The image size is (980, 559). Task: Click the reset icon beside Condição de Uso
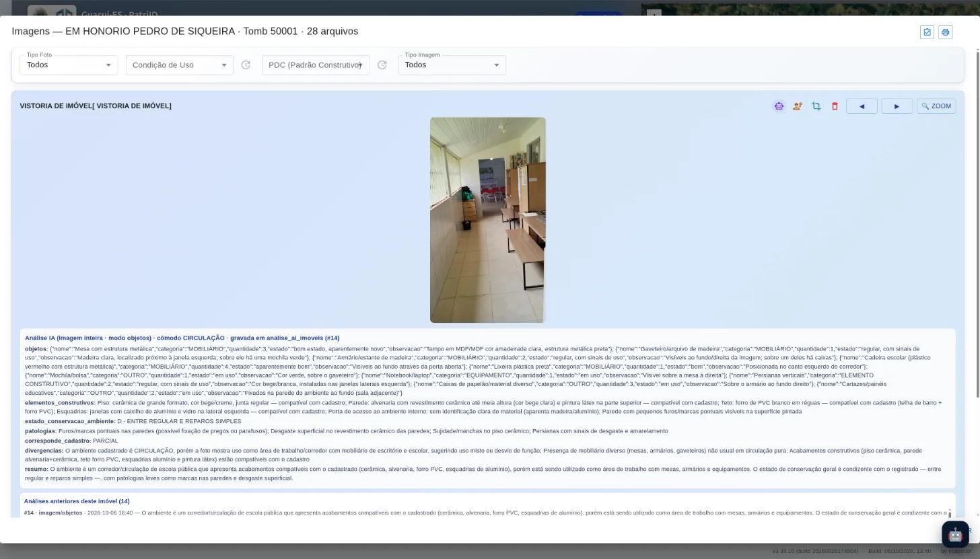tap(246, 65)
